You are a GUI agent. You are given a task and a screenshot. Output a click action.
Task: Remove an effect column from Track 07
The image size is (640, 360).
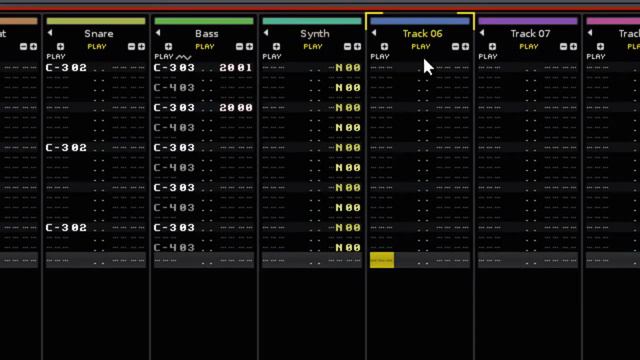563,47
